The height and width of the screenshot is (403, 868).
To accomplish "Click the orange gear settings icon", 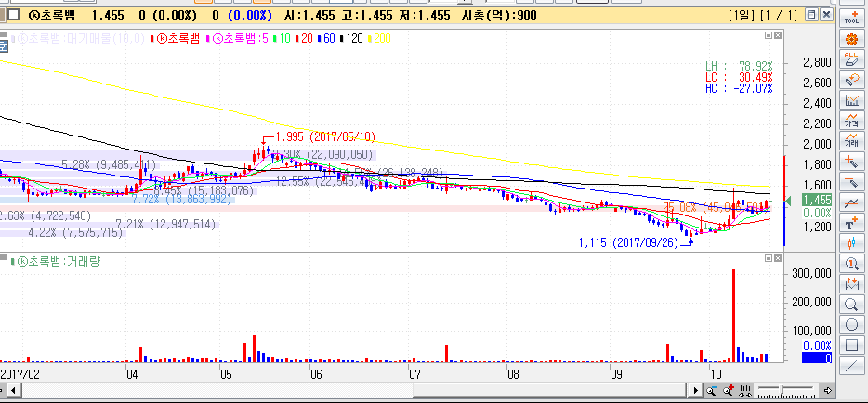I will click(851, 39).
